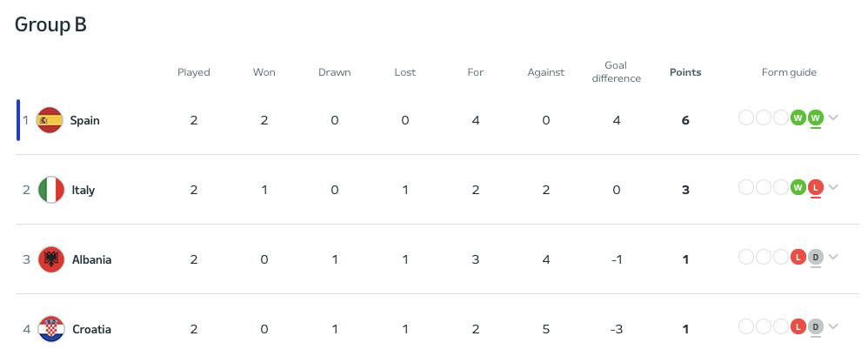The height and width of the screenshot is (356, 868).
Task: Click the Spain flag icon
Action: click(51, 120)
